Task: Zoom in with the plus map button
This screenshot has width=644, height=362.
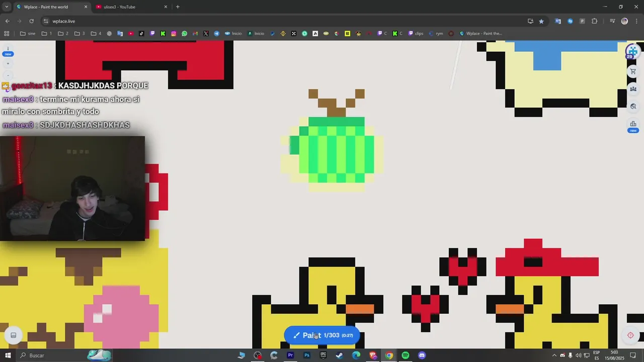Action: [x=8, y=64]
